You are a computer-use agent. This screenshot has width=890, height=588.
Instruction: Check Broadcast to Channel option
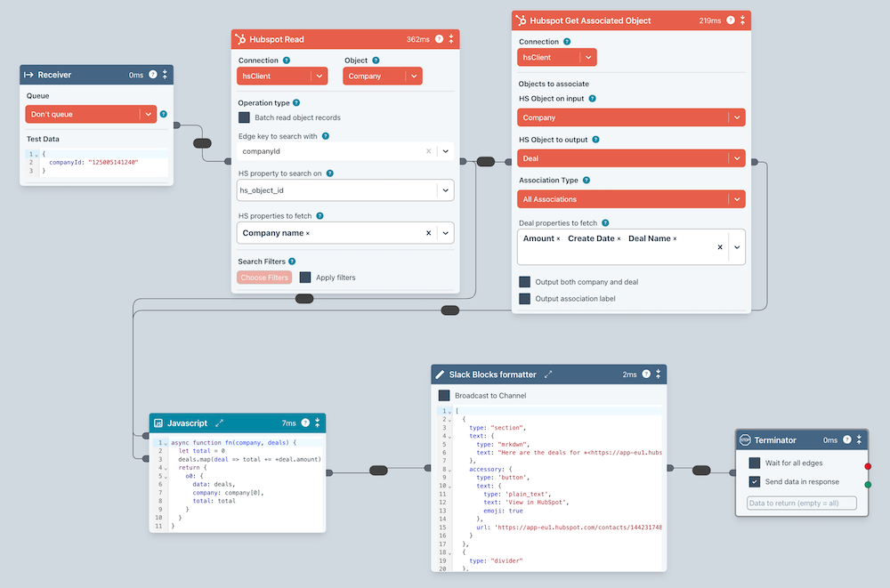[x=444, y=395]
